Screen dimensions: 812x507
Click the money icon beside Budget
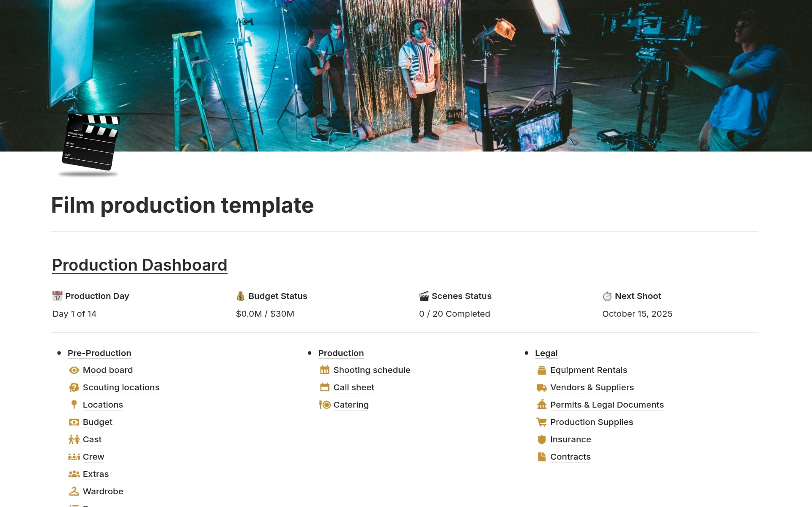click(74, 422)
